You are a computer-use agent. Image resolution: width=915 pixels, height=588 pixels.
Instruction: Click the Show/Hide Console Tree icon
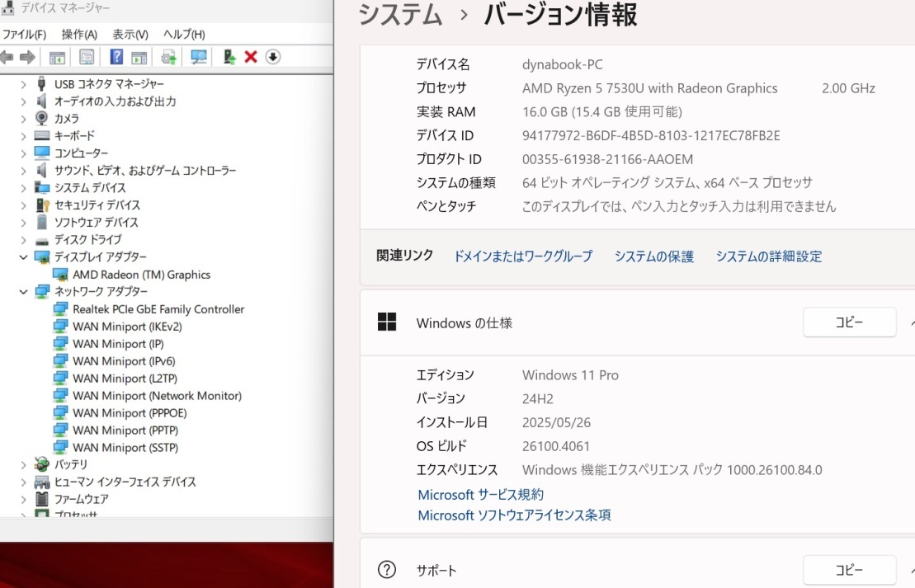pos(57,56)
